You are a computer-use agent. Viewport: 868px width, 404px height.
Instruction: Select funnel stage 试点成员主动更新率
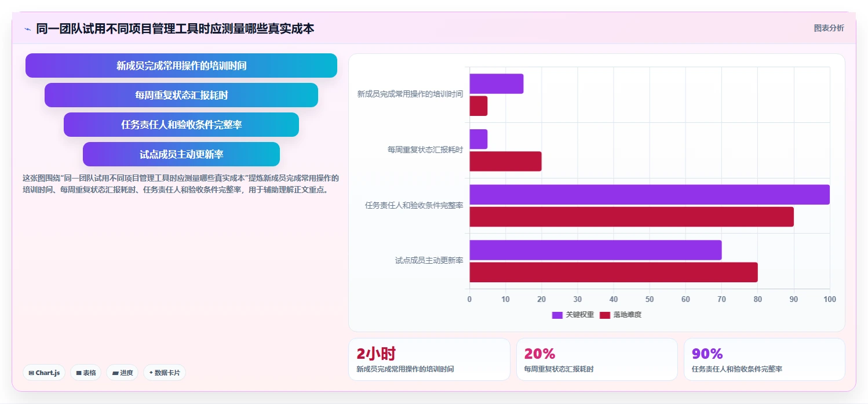[181, 154]
